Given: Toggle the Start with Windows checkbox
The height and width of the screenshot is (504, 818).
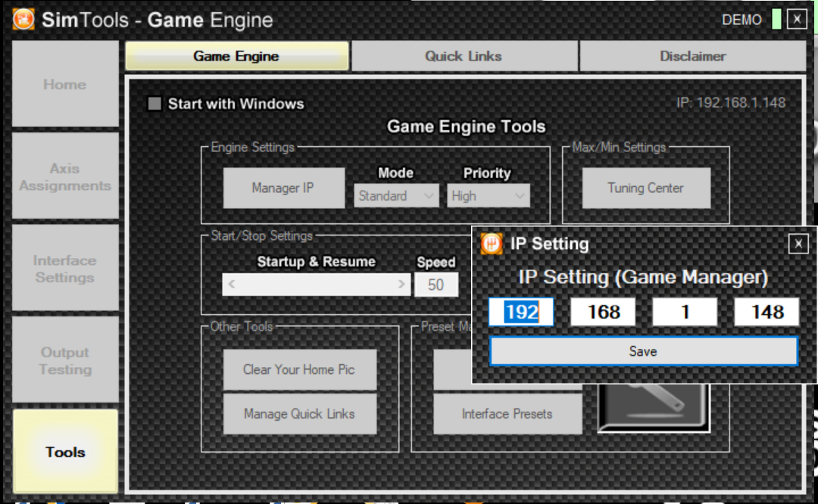Looking at the screenshot, I should tap(155, 104).
